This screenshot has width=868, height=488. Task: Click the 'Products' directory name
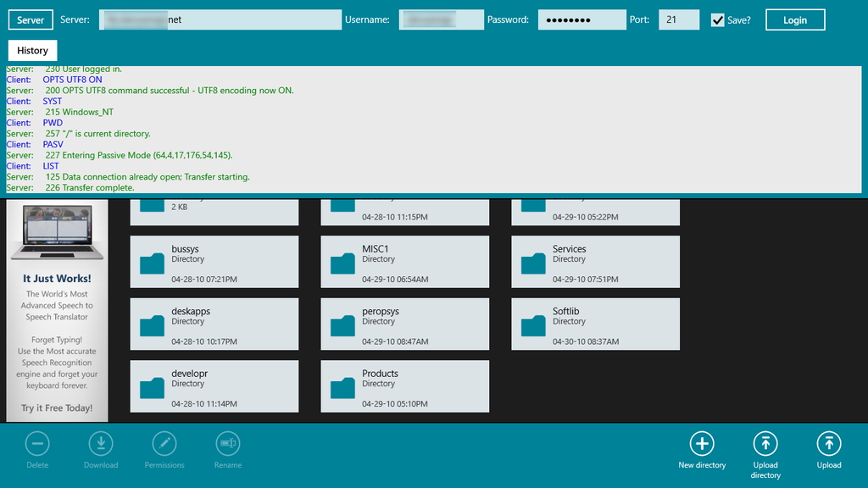[x=380, y=374]
